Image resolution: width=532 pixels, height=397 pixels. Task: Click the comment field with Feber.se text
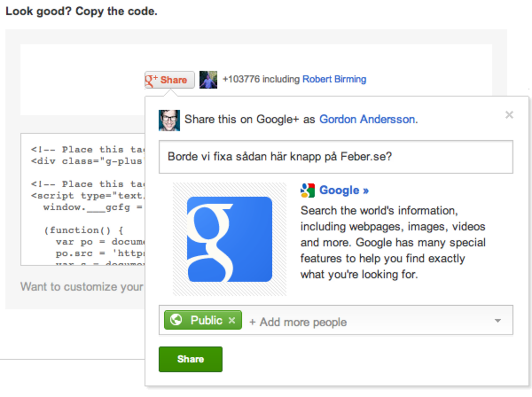pos(335,157)
